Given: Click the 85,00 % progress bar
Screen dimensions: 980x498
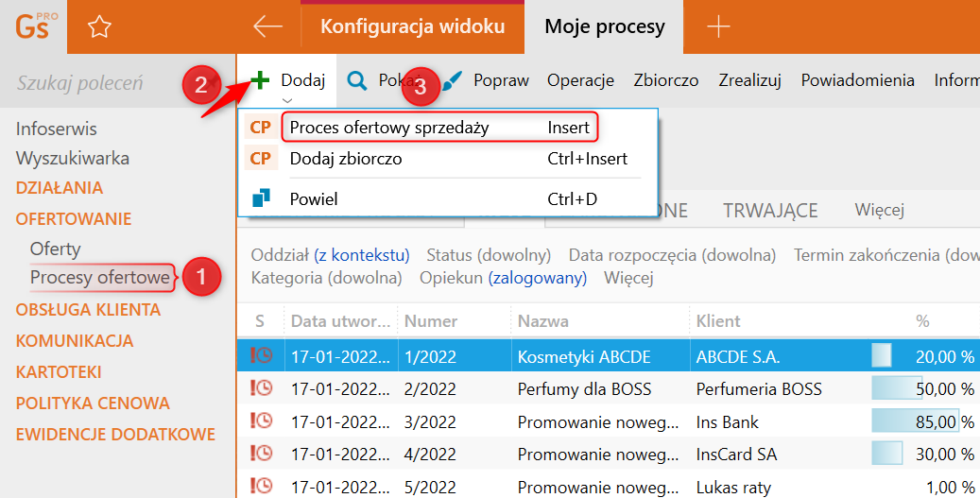Looking at the screenshot, I should click(915, 420).
